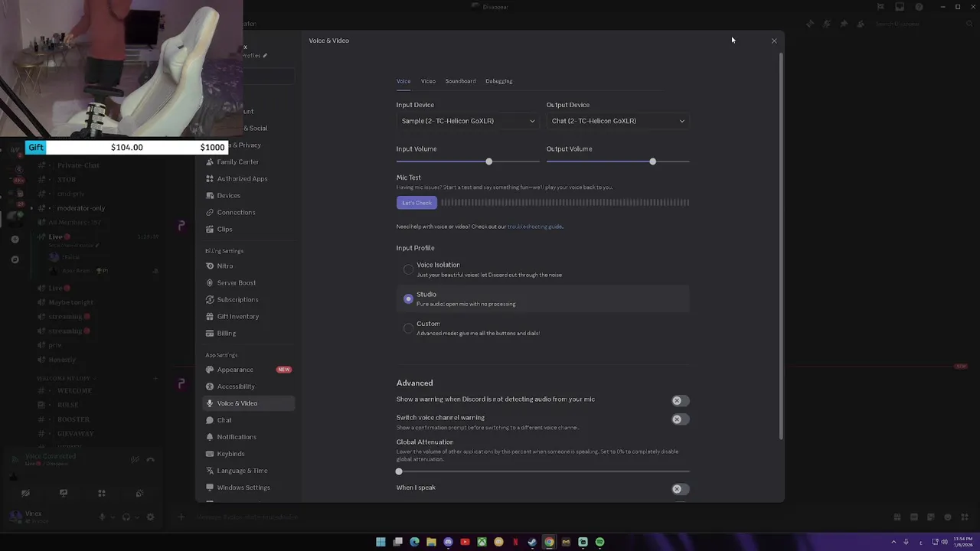This screenshot has height=551, width=980.
Task: Open Spotify from taskbar
Action: [x=599, y=542]
